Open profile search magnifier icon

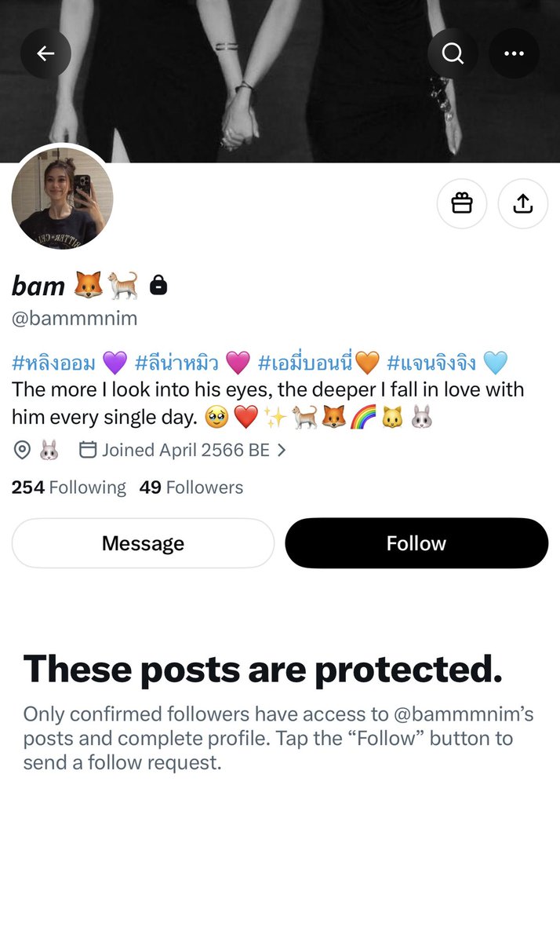pyautogui.click(x=453, y=53)
